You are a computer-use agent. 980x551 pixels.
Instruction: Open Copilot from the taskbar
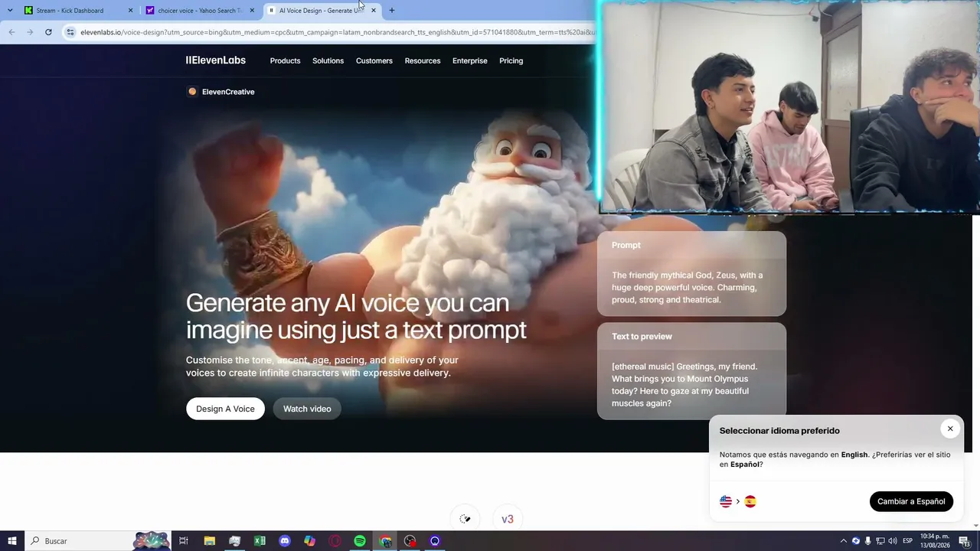point(309,541)
